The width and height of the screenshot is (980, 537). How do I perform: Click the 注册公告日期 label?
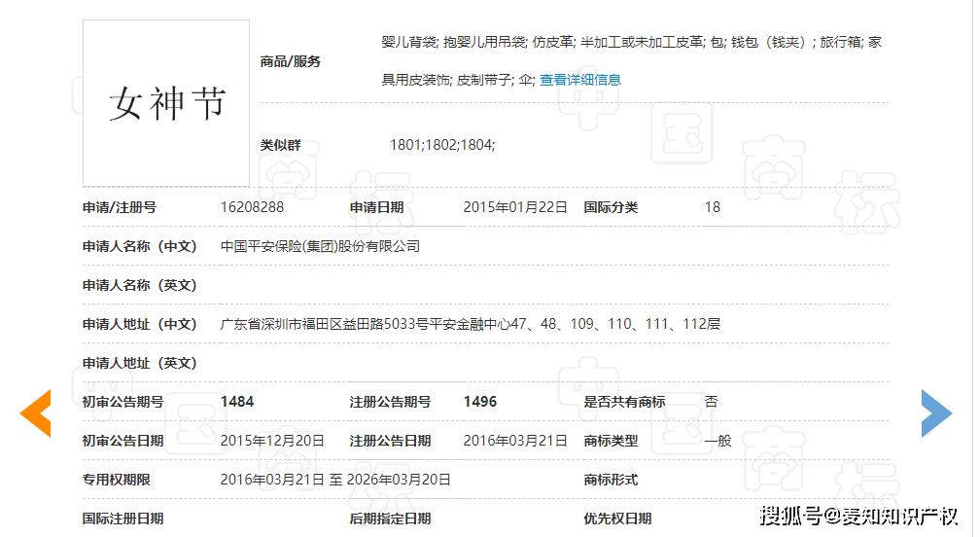click(390, 441)
